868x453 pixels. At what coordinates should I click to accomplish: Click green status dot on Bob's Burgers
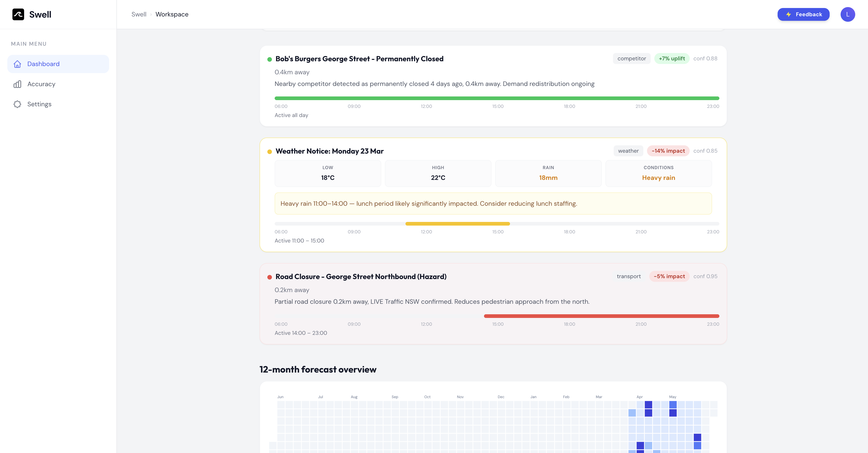270,59
